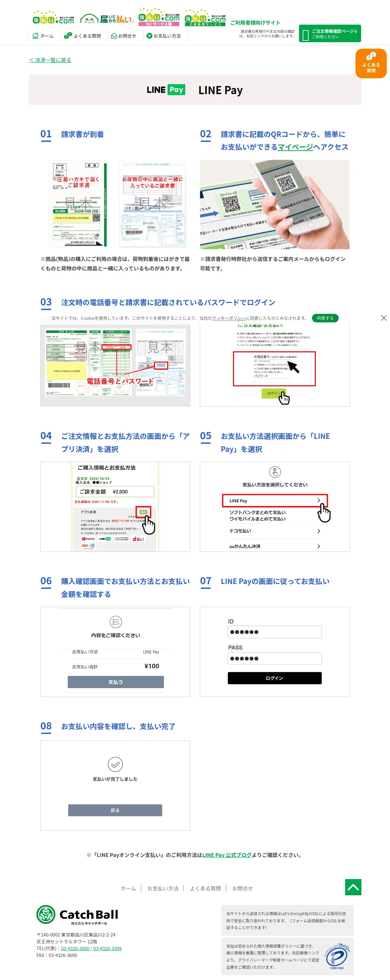Screen dimensions: 390x980
Task: Follow the マイページ link in step 02
Action: tap(295, 147)
